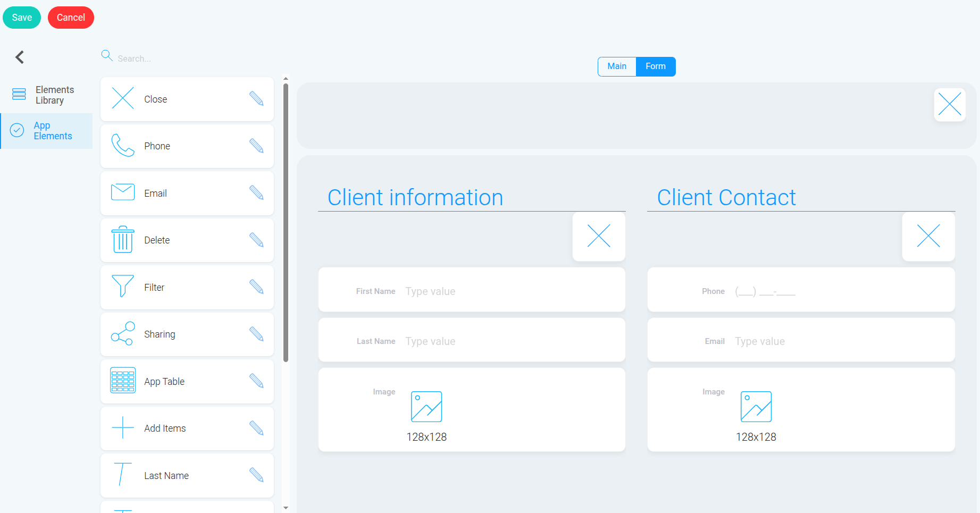
Task: Click the Last Name element label in list
Action: click(x=166, y=476)
